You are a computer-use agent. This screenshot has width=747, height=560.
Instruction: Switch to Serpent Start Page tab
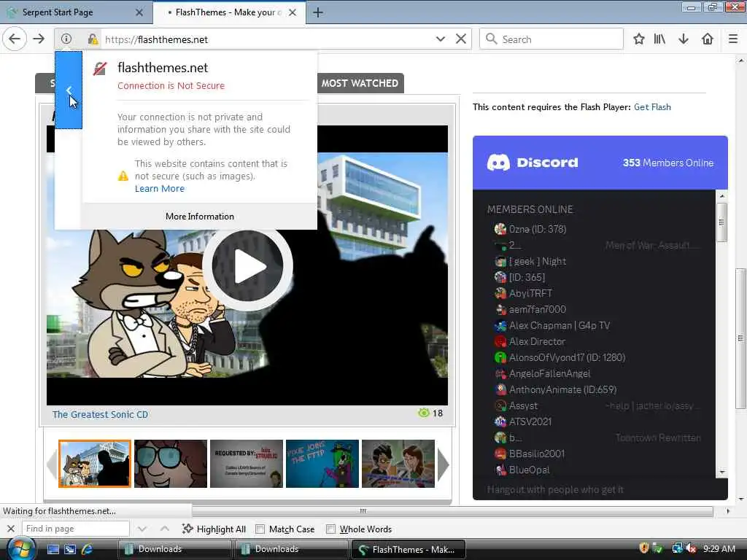76,12
